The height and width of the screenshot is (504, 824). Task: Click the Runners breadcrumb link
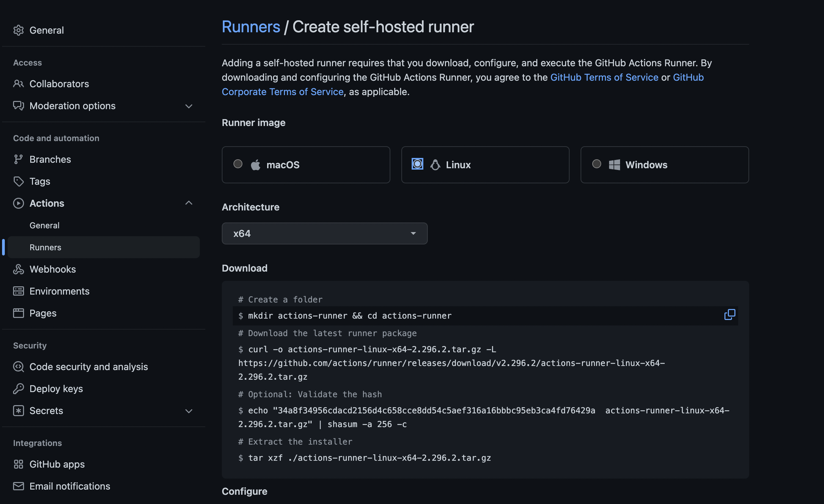tap(251, 27)
